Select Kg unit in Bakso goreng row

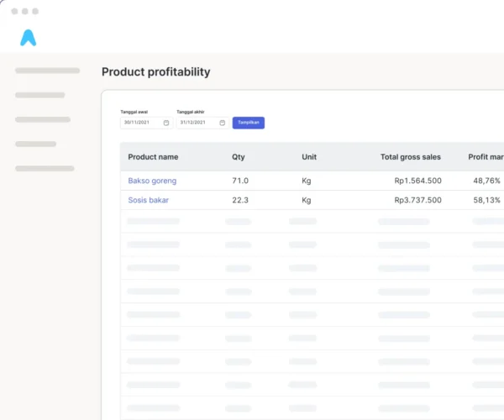pyautogui.click(x=307, y=181)
